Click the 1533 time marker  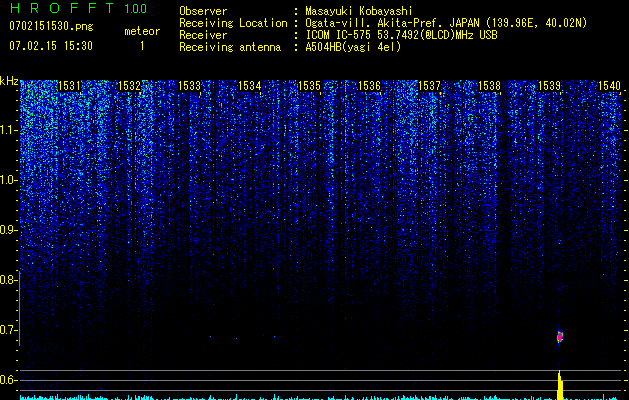pos(189,86)
